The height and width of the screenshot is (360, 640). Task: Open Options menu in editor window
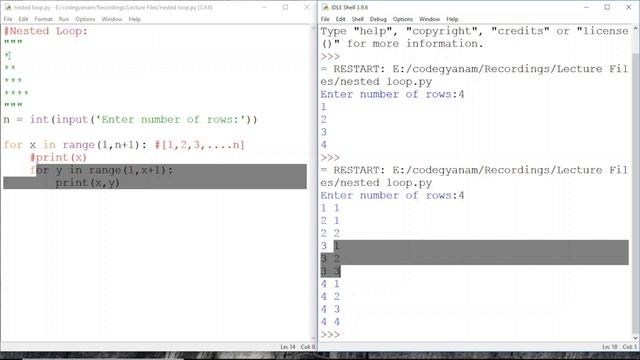click(x=85, y=19)
